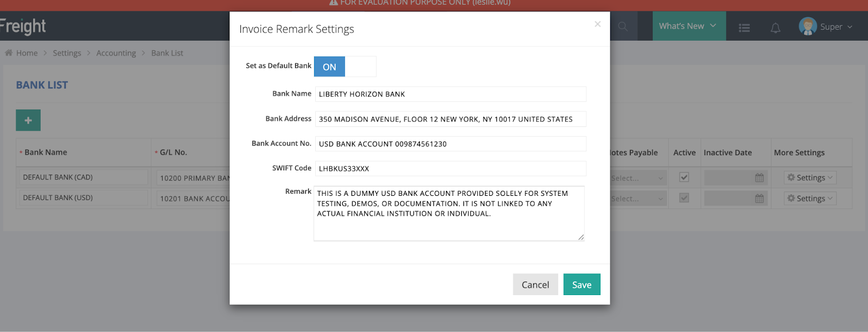Open the What's New dropdown
Viewport: 868px width, 332px height.
(688, 26)
